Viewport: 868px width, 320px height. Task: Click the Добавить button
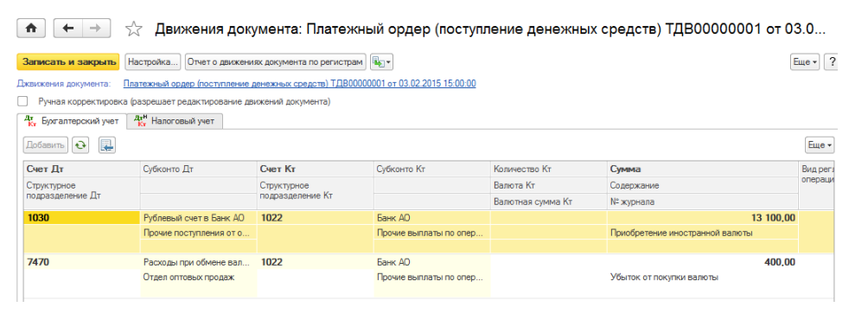(x=46, y=145)
